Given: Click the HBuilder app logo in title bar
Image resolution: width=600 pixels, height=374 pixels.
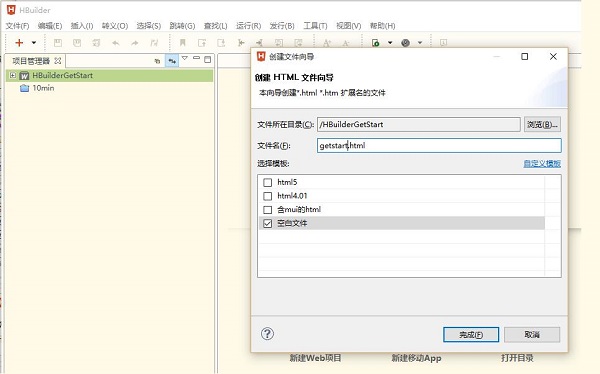Looking at the screenshot, I should pos(11,10).
